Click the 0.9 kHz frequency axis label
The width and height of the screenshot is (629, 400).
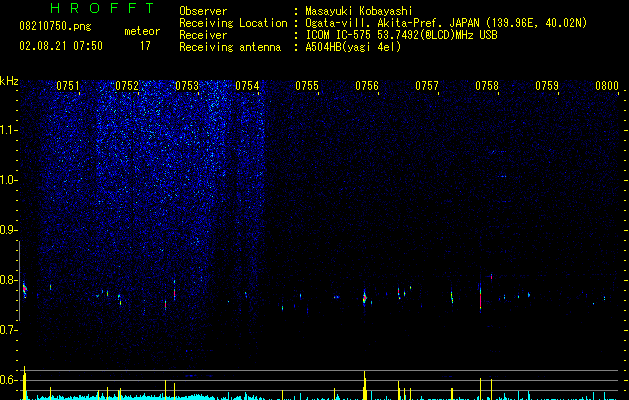[x=9, y=230]
